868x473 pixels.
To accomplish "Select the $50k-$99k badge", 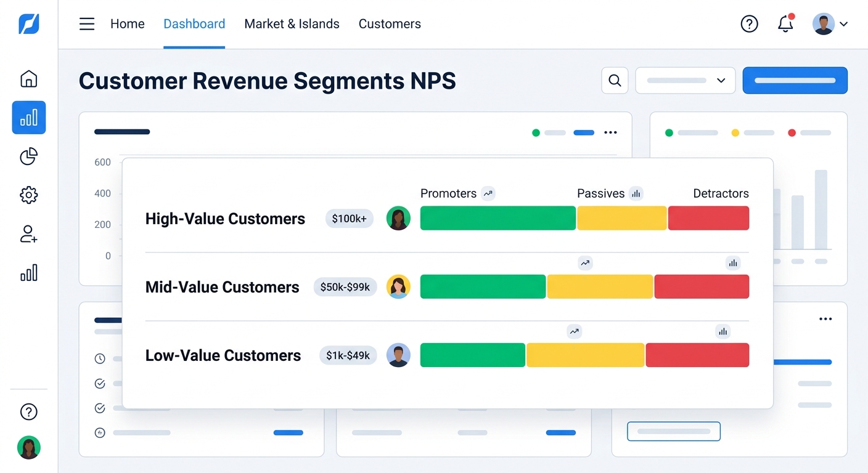I will click(345, 287).
